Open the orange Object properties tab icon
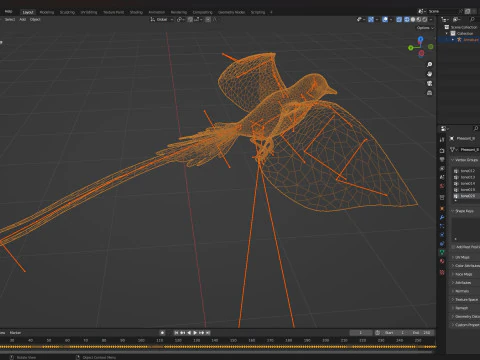 442,209
